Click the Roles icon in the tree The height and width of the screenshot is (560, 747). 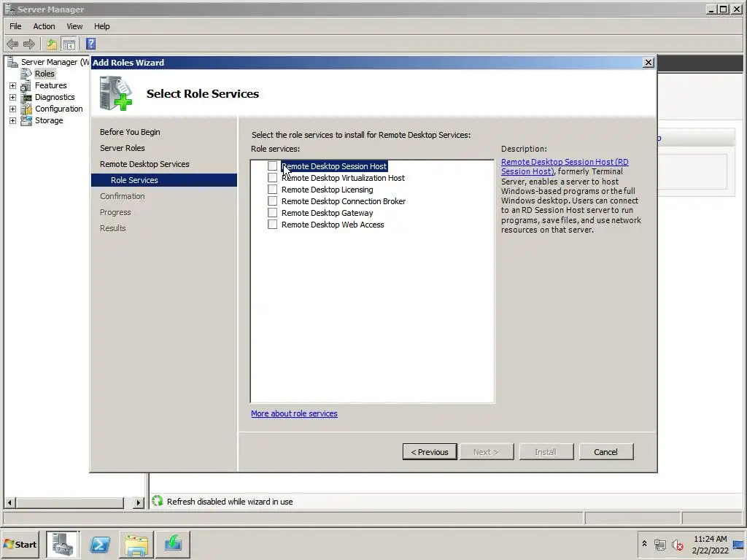click(x=26, y=74)
